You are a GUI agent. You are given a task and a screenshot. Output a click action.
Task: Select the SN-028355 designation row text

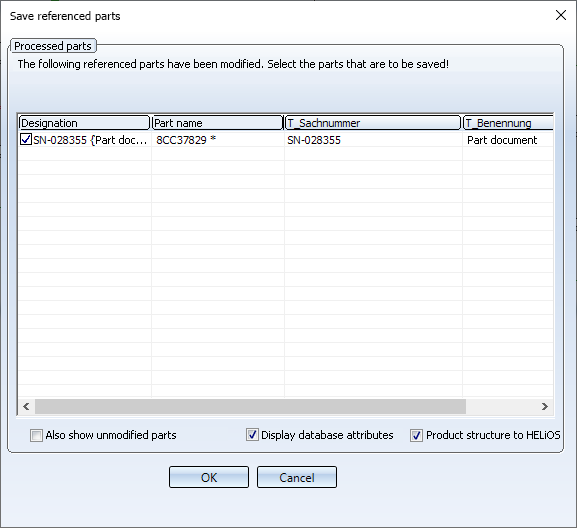[90, 140]
